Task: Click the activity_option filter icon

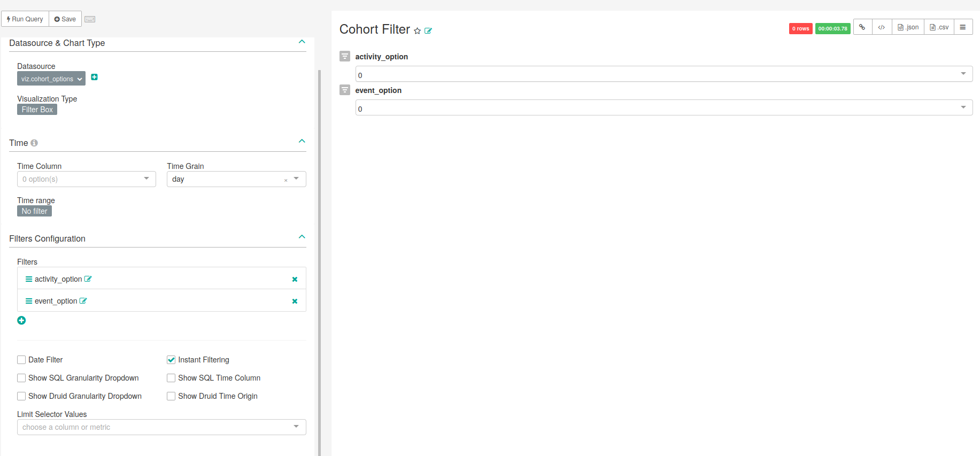Action: pyautogui.click(x=345, y=56)
